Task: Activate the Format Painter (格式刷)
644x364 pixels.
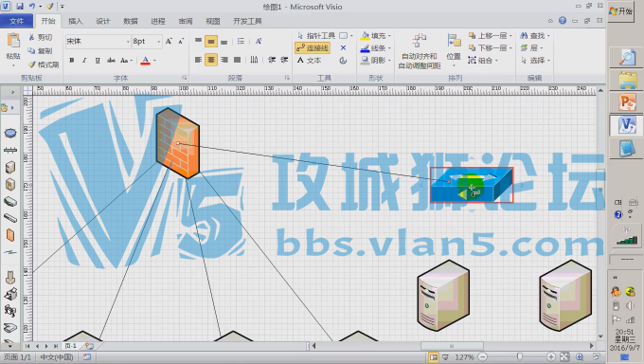Action: pos(44,64)
